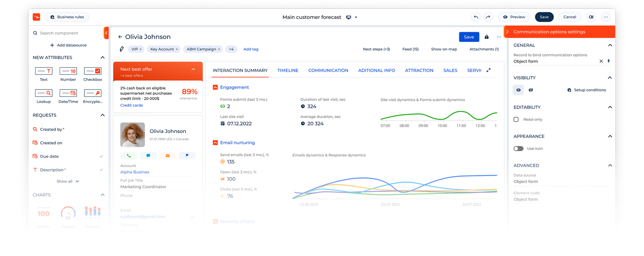This screenshot has height=256, width=644.
Task: Select the hidden visibility eye icon
Action: 531,90
